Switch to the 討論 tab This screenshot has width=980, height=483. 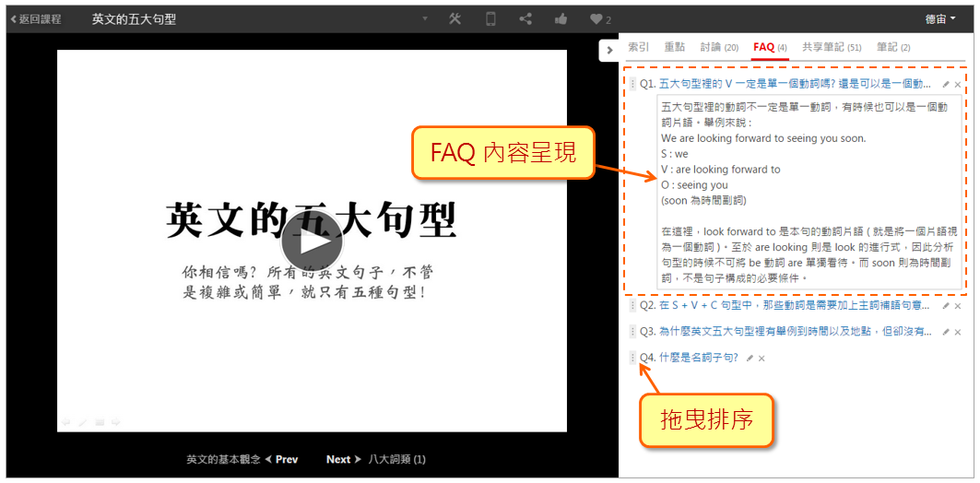(x=718, y=47)
